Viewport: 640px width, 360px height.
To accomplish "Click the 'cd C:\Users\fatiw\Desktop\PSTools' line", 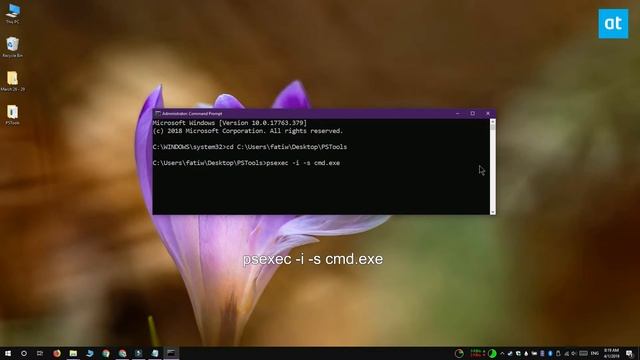I will point(287,147).
